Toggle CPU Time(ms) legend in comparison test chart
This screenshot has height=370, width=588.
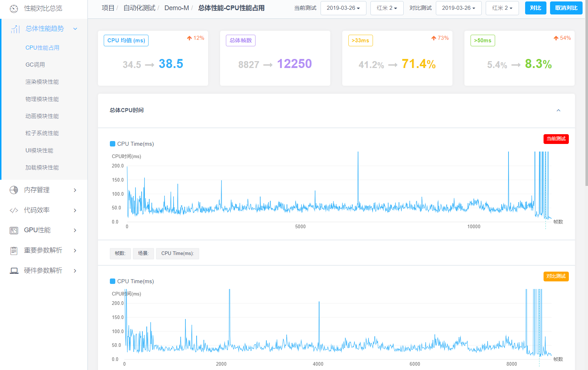pos(112,281)
